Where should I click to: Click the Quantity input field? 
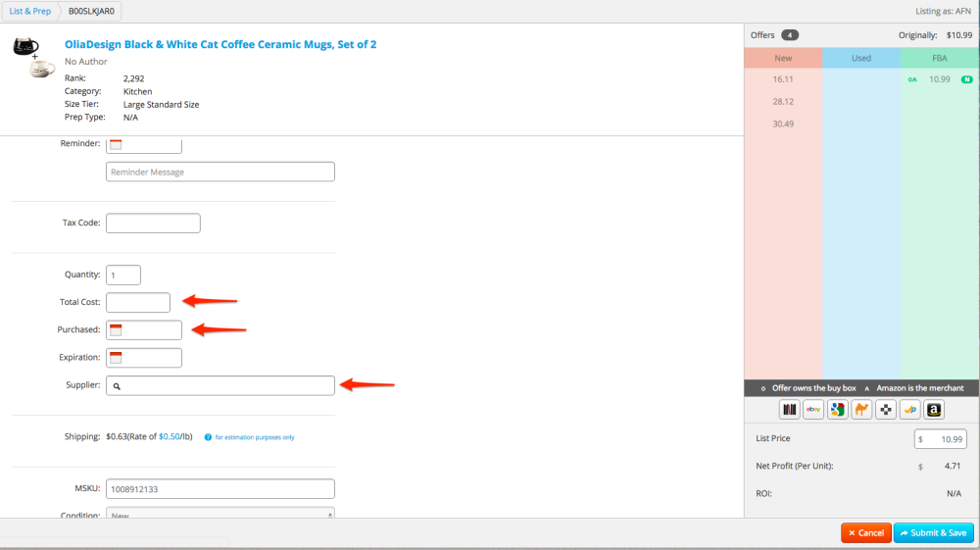(x=123, y=275)
